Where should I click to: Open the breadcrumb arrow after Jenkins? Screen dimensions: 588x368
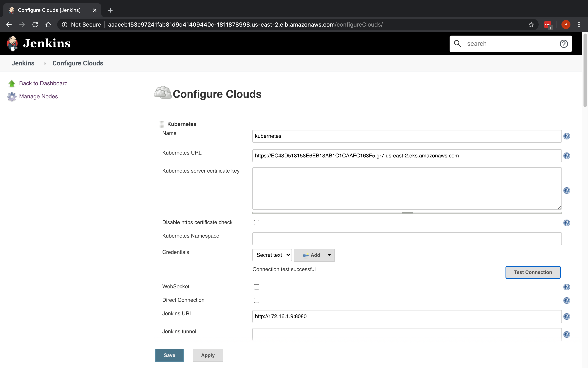tap(45, 64)
